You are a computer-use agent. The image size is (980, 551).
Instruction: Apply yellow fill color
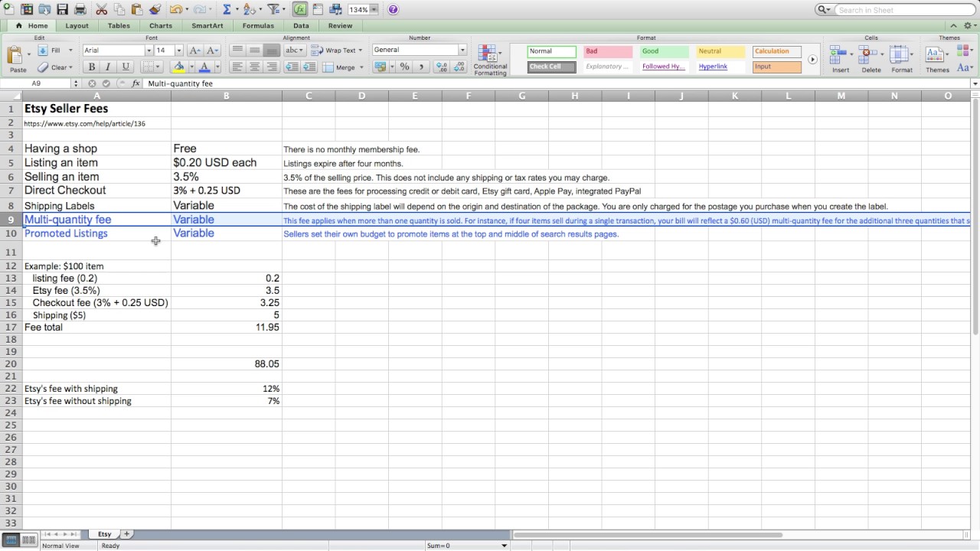pos(178,67)
